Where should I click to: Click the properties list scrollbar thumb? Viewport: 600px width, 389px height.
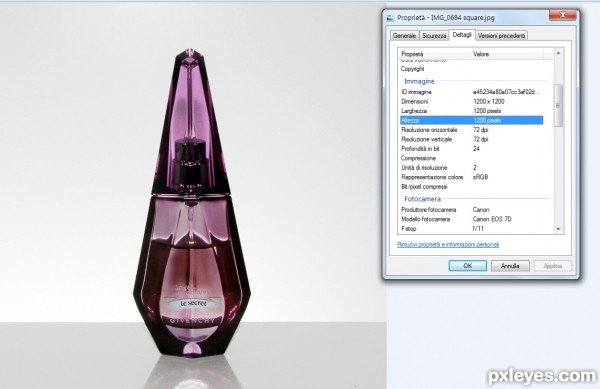[x=558, y=105]
